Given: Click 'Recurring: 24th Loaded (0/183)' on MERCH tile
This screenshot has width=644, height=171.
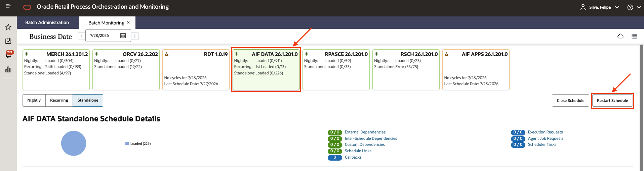Looking at the screenshot, I should pos(53,67).
